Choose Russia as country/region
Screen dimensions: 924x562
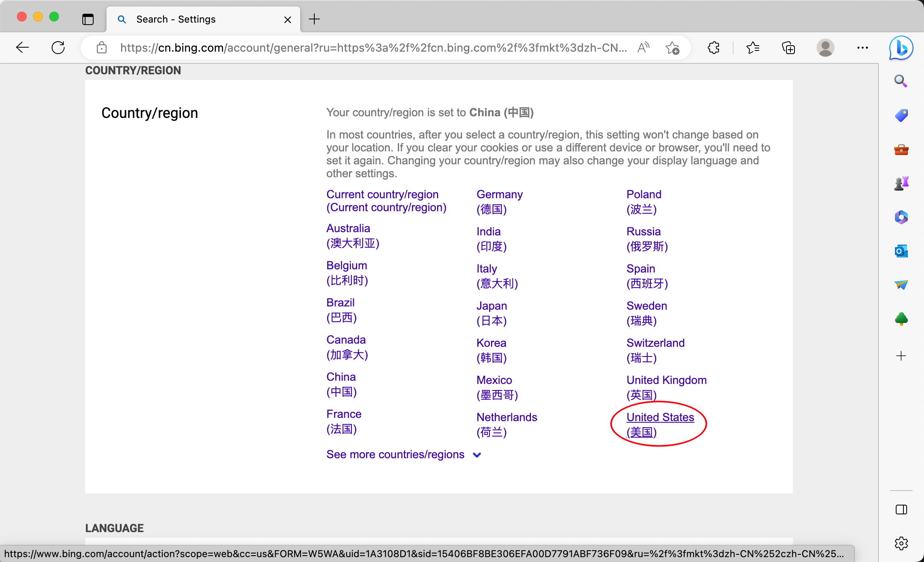[x=647, y=239]
